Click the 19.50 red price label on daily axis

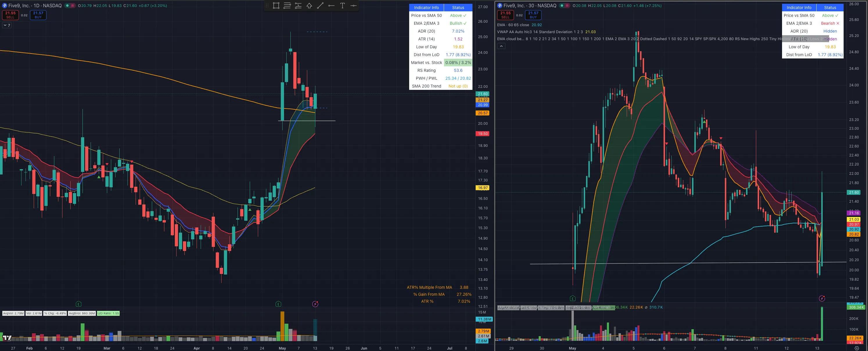[483, 134]
